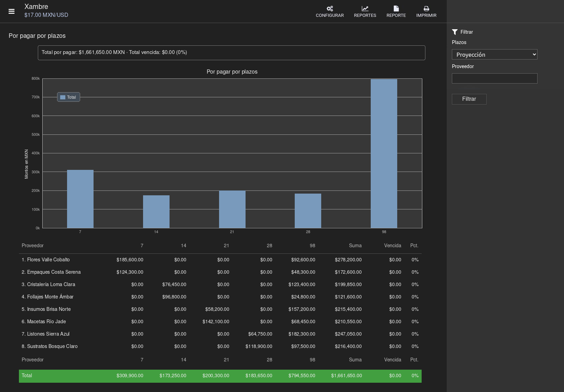This screenshot has width=564, height=392.
Task: Toggle the Total legend item
Action: pyautogui.click(x=68, y=97)
